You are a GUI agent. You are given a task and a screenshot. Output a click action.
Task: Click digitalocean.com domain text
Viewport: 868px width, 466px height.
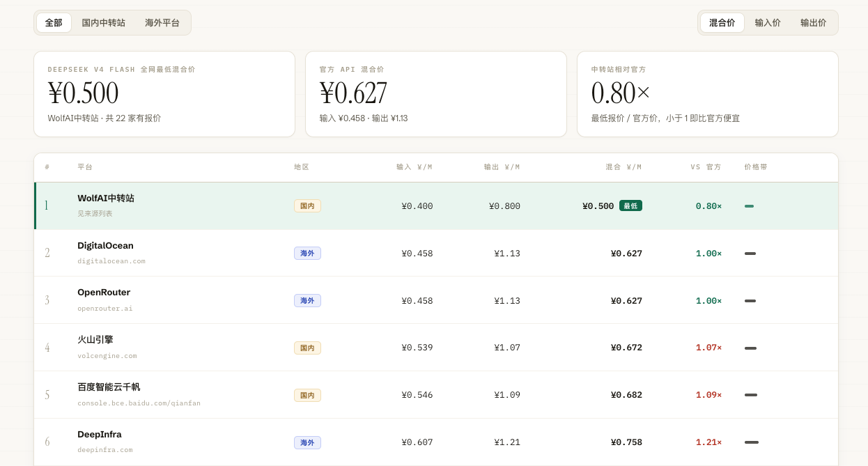(111, 261)
